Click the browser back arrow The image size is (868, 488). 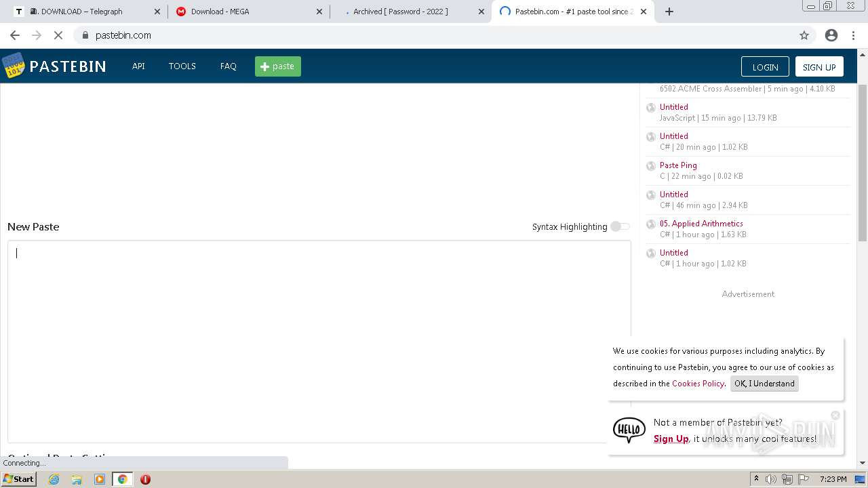coord(15,35)
